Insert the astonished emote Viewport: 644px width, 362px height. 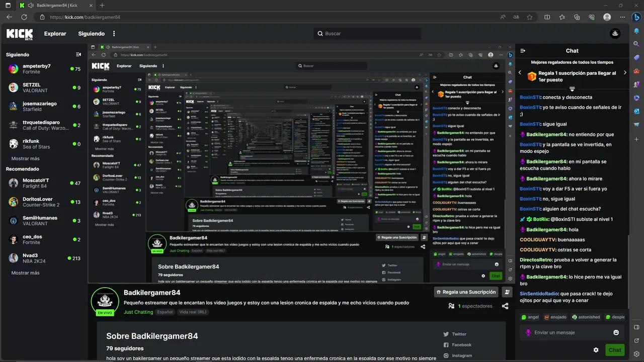[x=586, y=317]
